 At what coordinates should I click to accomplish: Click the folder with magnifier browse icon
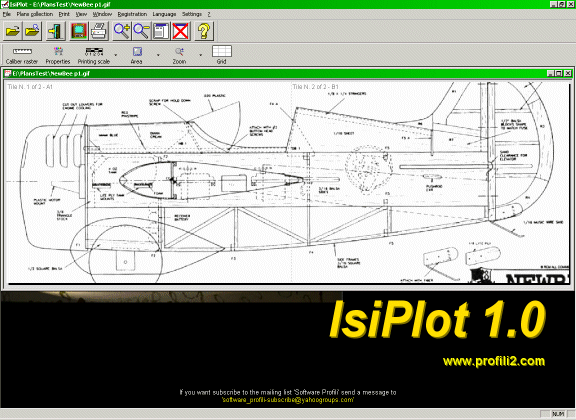coord(32,31)
